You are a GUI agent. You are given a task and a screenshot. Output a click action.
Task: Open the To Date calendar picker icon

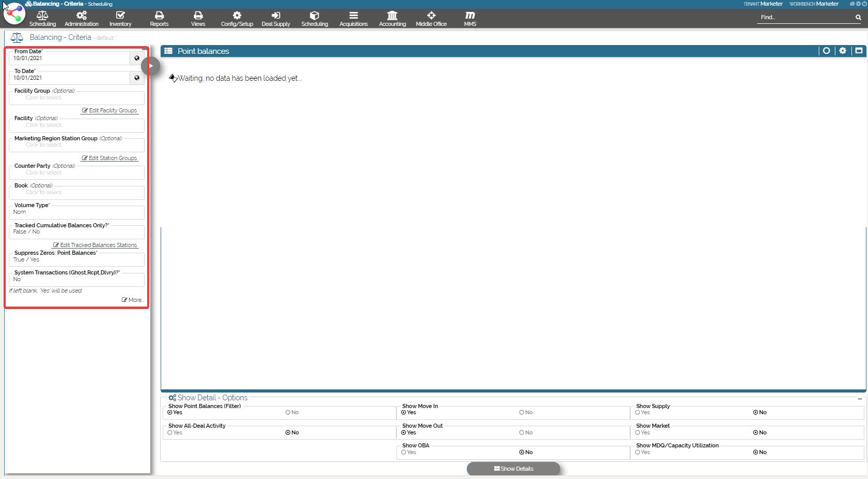click(x=137, y=78)
